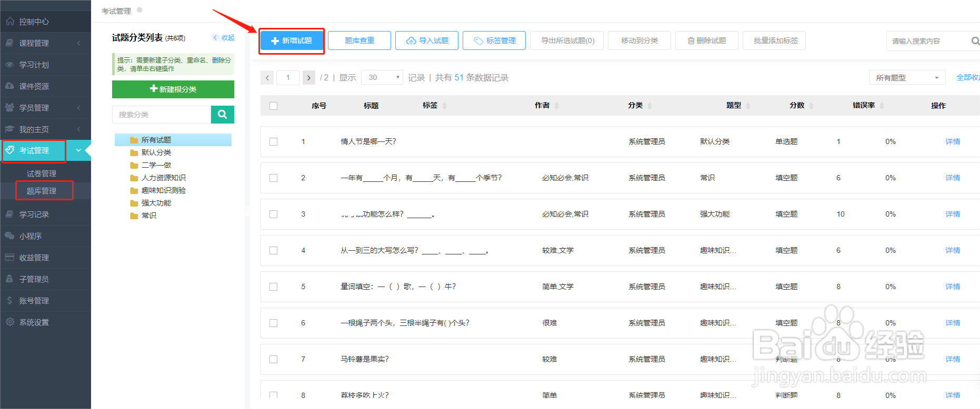Click the green 新建根分类 button
This screenshot has height=409, width=980.
pos(173,89)
